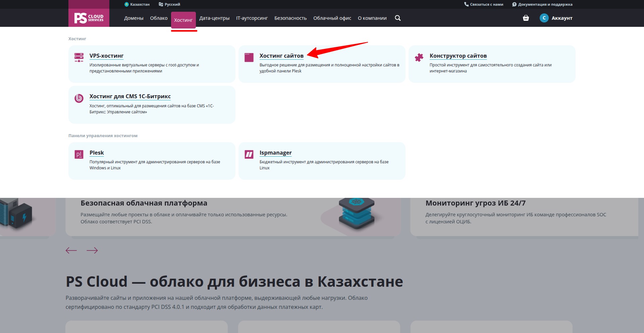Expand the Аккаунт menu

[562, 18]
